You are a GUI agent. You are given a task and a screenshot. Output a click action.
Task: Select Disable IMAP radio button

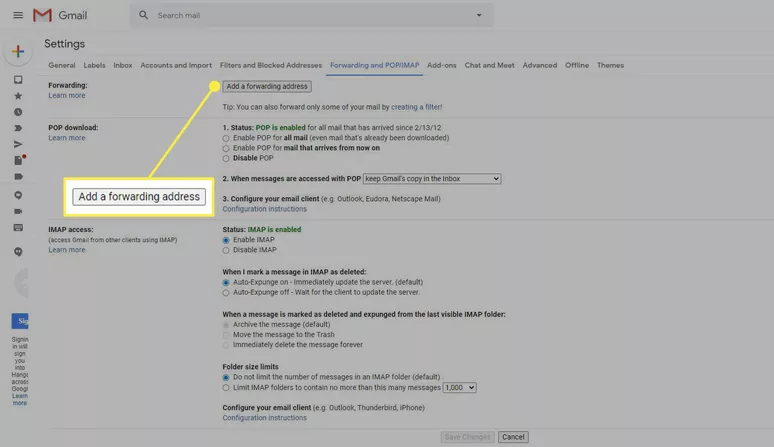[226, 250]
